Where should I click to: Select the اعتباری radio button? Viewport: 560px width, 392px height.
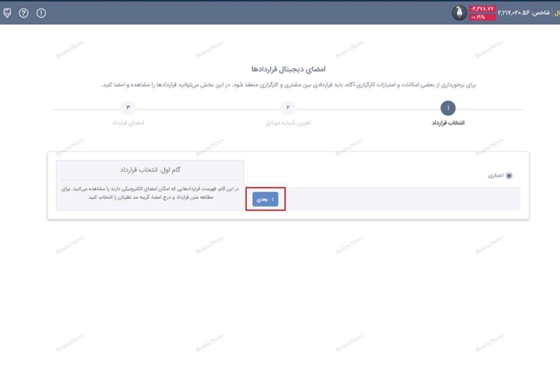coord(509,175)
